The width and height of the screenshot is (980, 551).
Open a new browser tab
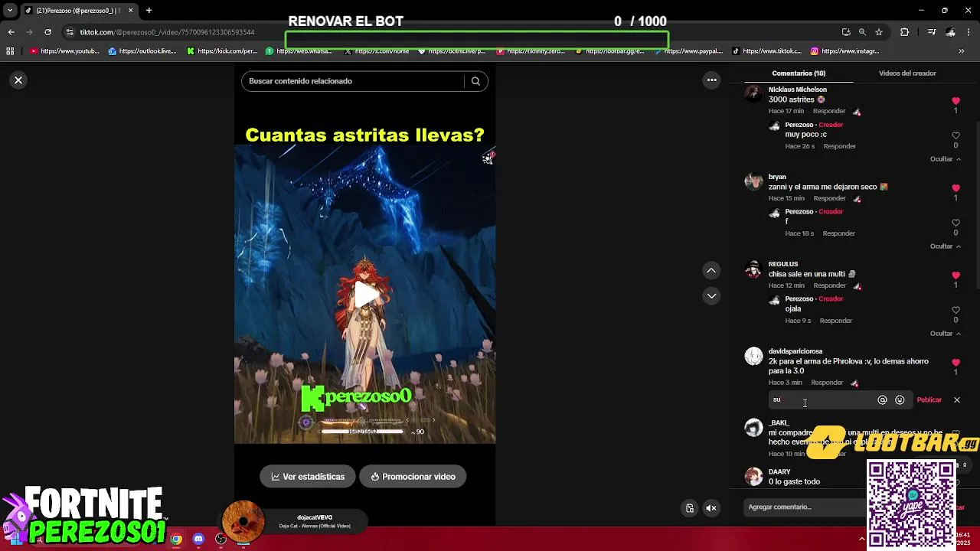(x=149, y=11)
